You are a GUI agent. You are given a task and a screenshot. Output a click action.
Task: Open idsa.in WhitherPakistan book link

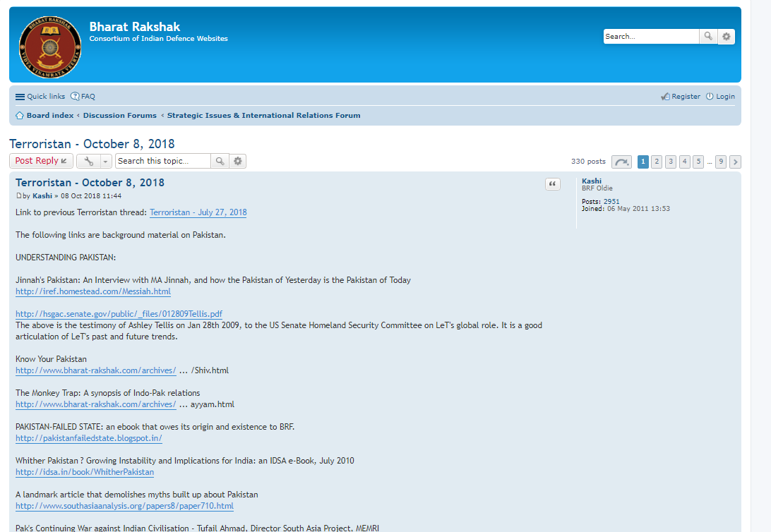tap(85, 472)
